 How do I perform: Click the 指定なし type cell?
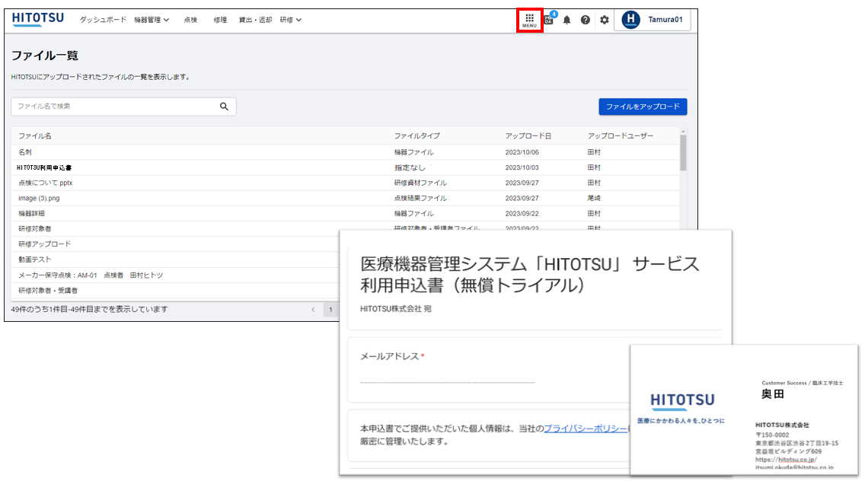(410, 167)
